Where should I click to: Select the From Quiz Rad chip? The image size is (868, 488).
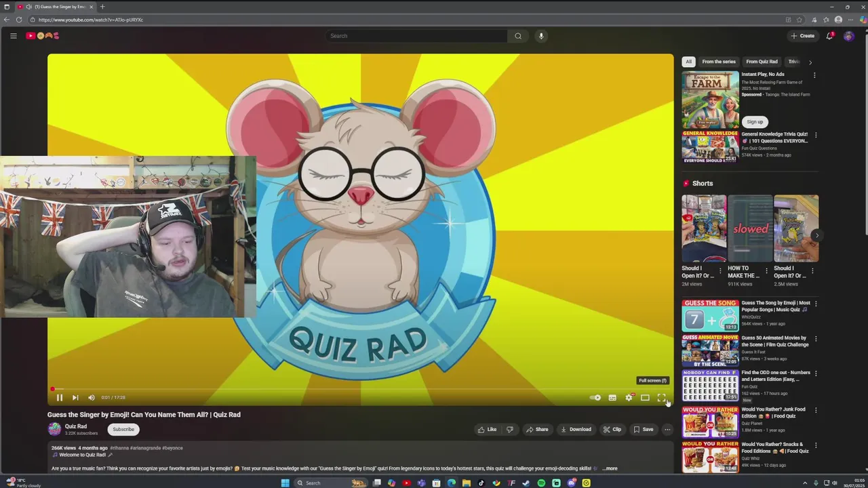pos(762,62)
